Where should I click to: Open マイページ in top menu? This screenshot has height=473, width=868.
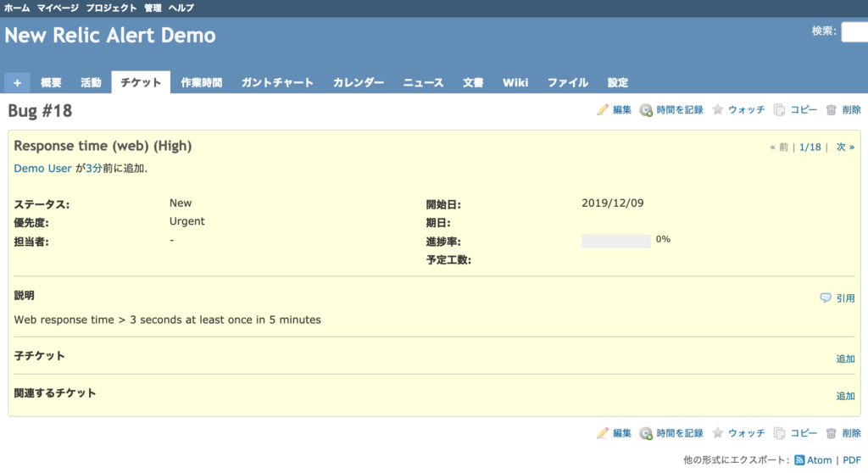(x=58, y=8)
